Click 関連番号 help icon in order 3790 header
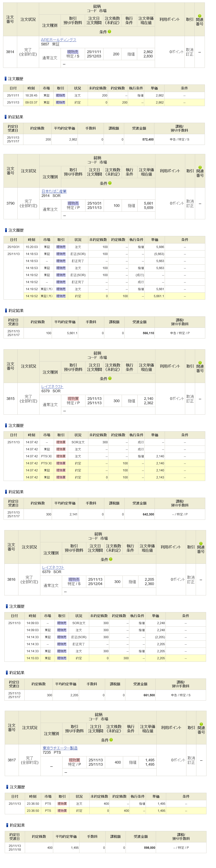The width and height of the screenshot is (216, 868). pyautogui.click(x=200, y=167)
